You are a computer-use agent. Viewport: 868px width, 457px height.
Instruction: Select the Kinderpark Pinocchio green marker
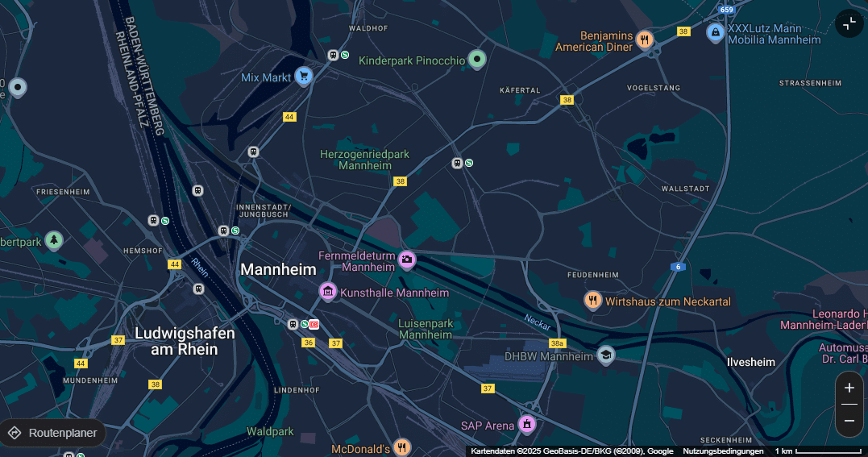(476, 60)
